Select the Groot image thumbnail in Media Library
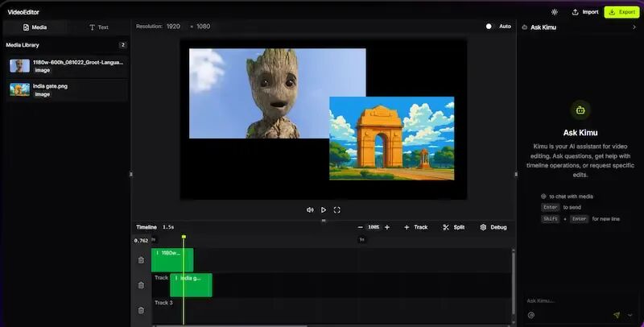The width and height of the screenshot is (644, 327). [19, 66]
